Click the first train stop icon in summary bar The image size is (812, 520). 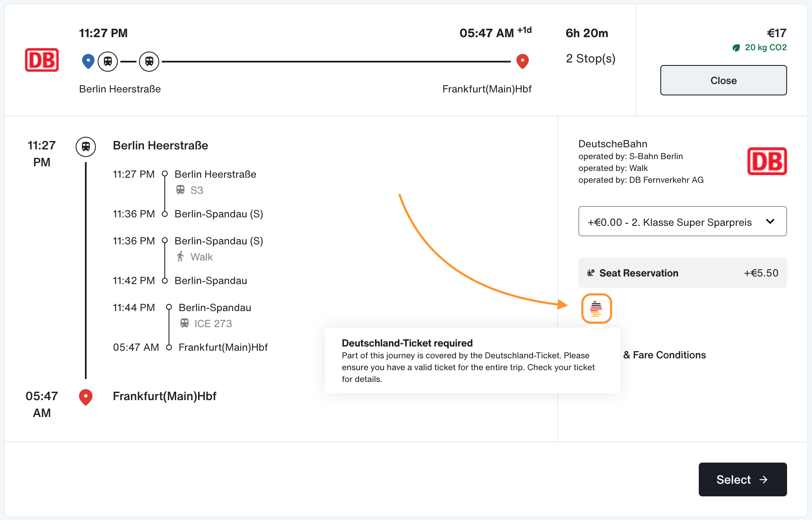pos(108,62)
